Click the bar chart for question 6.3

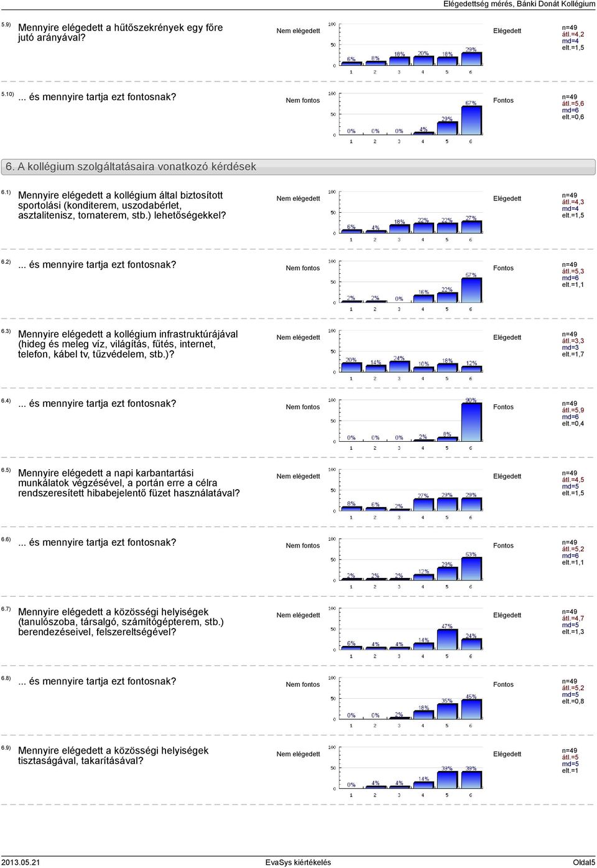406,355
